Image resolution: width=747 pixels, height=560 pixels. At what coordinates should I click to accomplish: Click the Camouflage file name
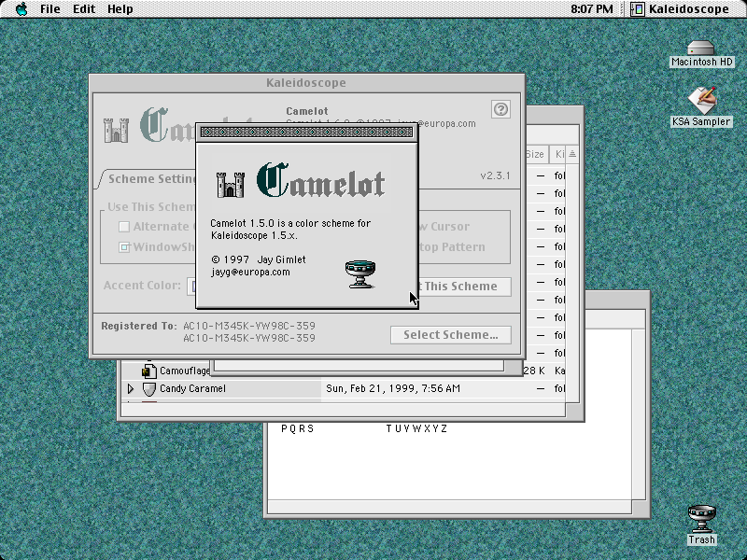coord(185,371)
